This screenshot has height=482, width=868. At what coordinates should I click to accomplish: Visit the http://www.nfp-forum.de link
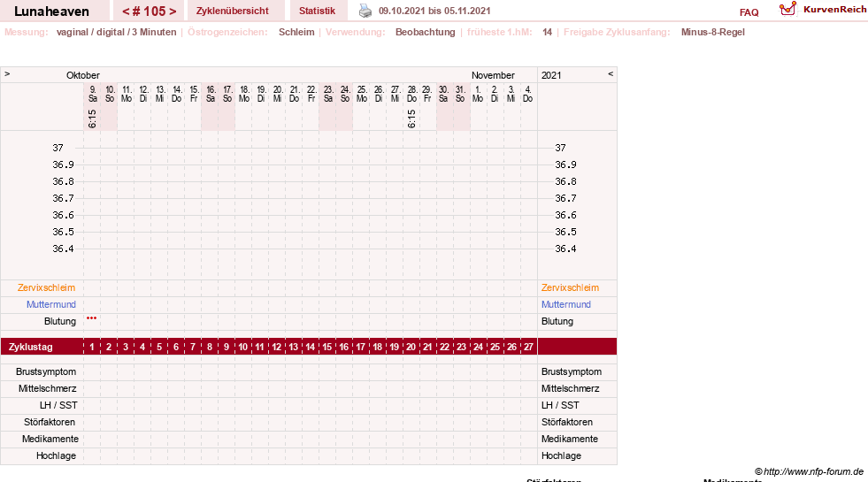click(813, 471)
